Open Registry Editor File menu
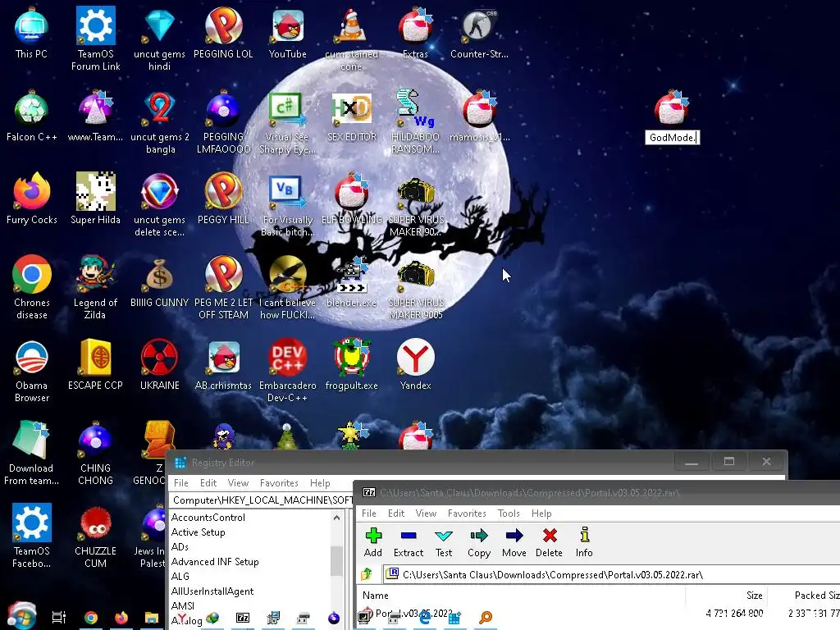 [x=181, y=482]
